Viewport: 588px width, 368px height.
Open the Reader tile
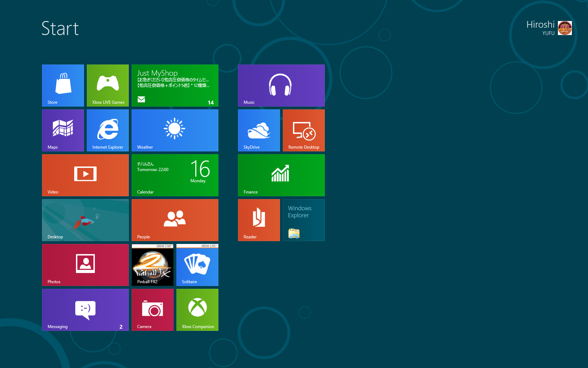(x=259, y=220)
